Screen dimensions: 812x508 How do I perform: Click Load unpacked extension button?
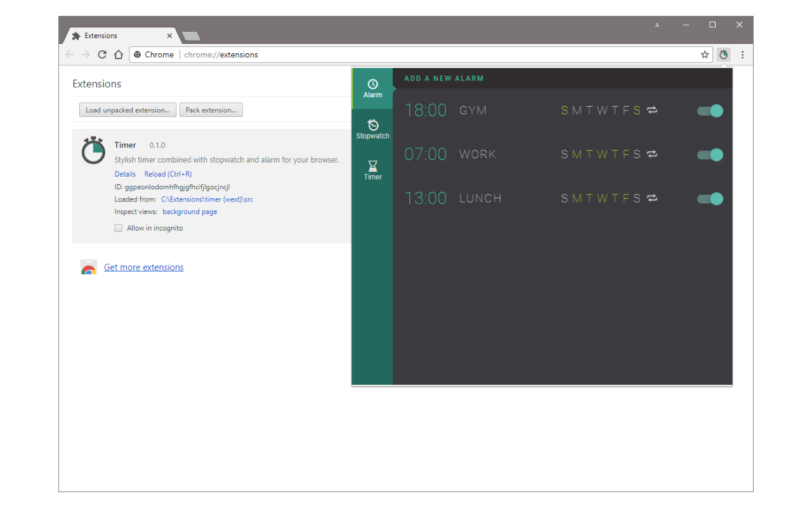[x=128, y=110]
